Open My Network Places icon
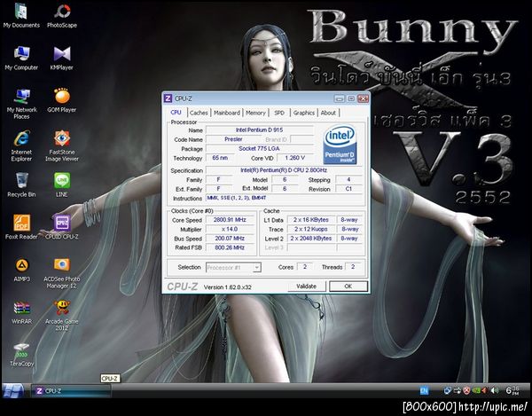This screenshot has height=416, width=532. click(x=21, y=104)
